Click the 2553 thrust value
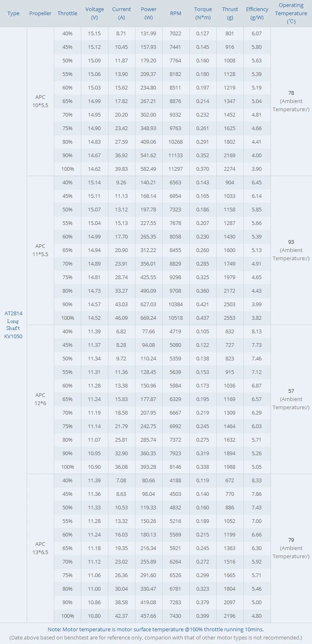Screen dimensions: 312x644 click(x=229, y=318)
